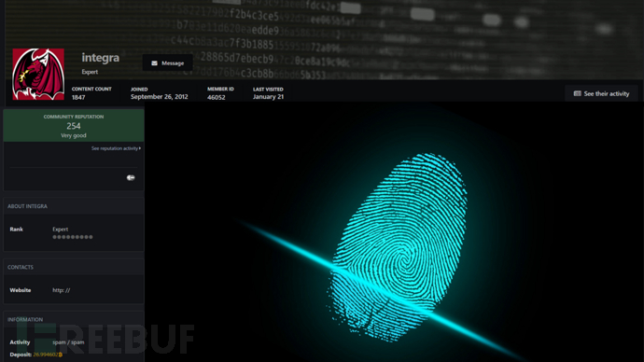Click the spam / spam Activity value
The height and width of the screenshot is (362, 644).
68,342
